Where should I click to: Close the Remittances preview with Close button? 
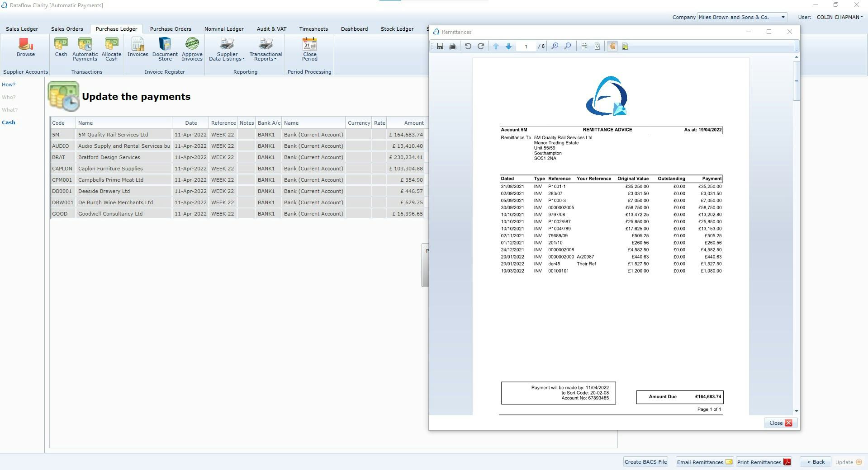[x=781, y=423]
